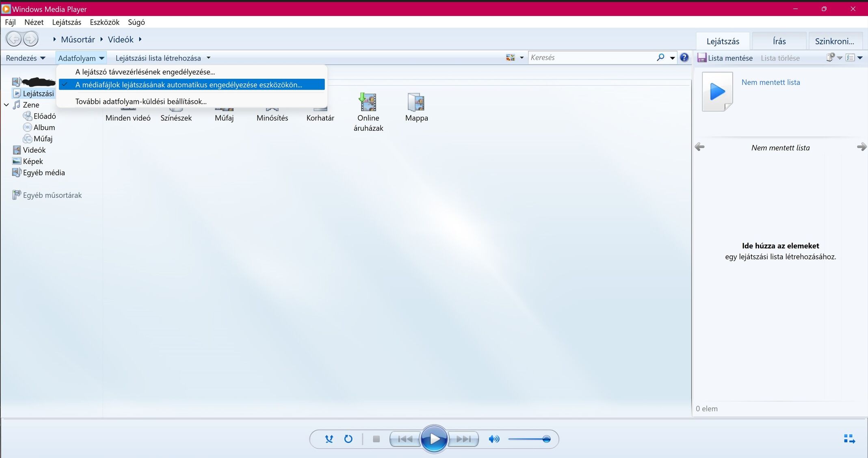Switch to Now Playing mode icon

[849, 439]
